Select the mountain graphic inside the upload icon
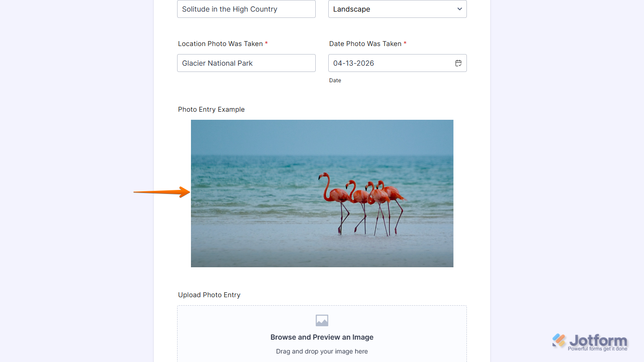 [x=322, y=322]
